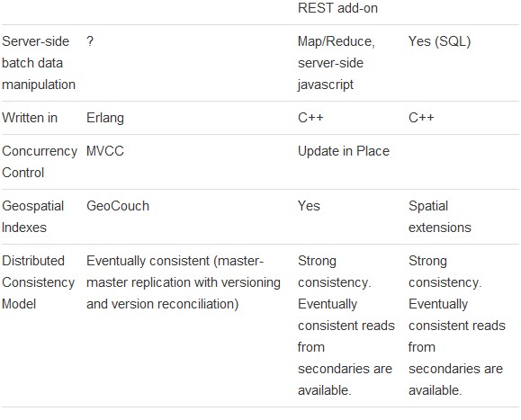
Task: Select the 'REST add-on' text at top
Action: pyautogui.click(x=337, y=8)
